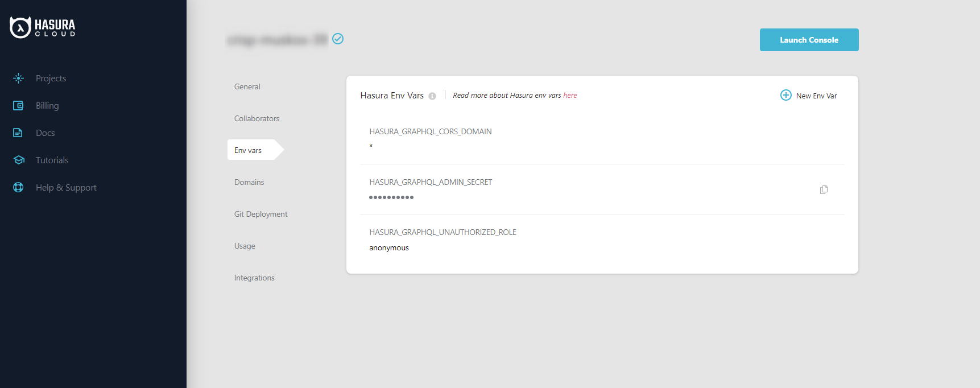This screenshot has height=388, width=980.
Task: Click the Tutorials graduation cap icon
Action: [x=19, y=160]
